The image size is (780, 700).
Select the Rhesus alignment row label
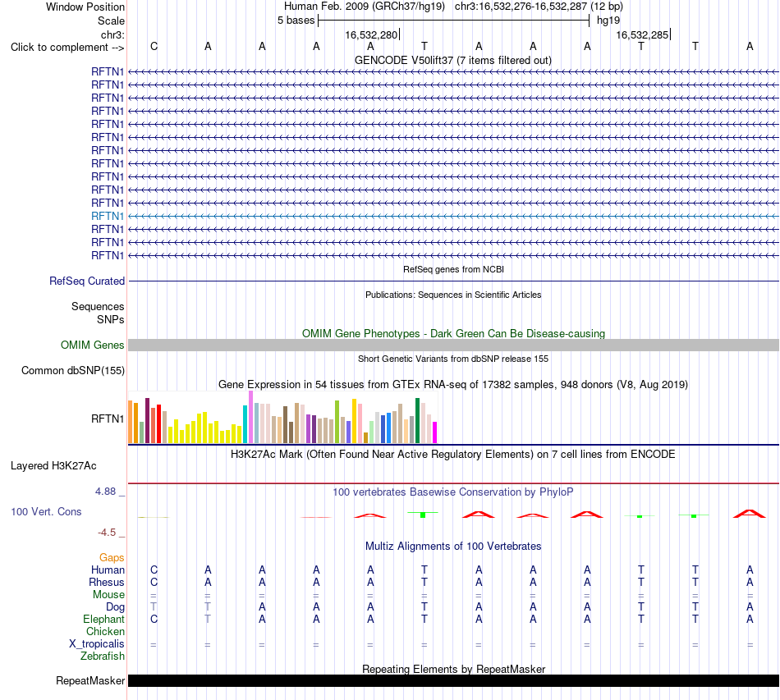(107, 582)
